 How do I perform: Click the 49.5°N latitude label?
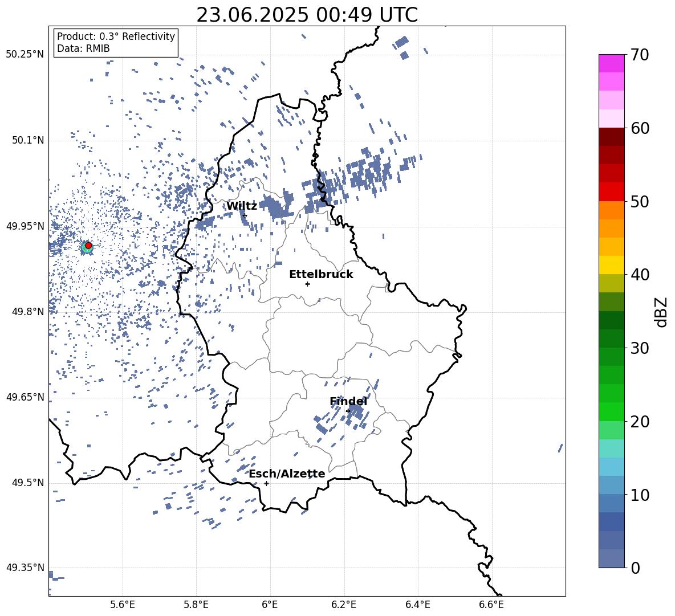click(27, 483)
